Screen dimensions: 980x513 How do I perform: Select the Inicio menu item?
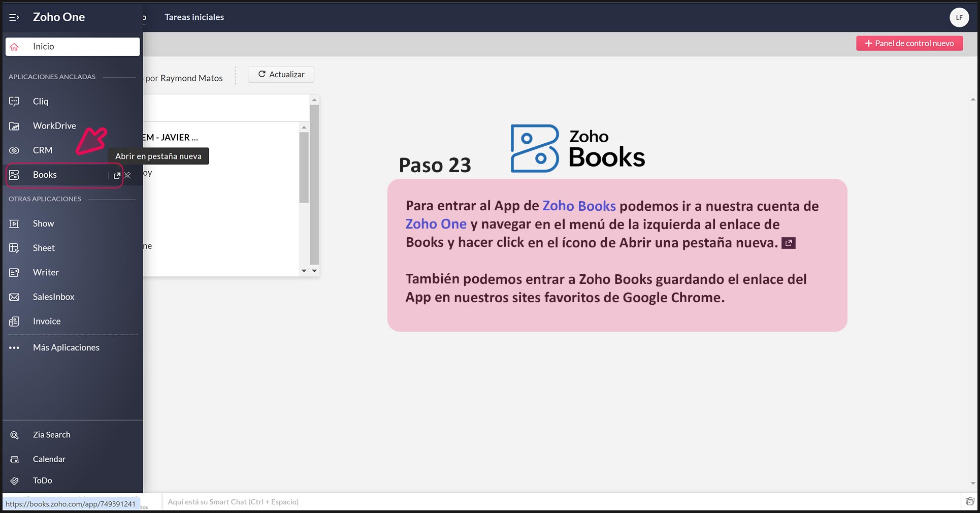73,47
